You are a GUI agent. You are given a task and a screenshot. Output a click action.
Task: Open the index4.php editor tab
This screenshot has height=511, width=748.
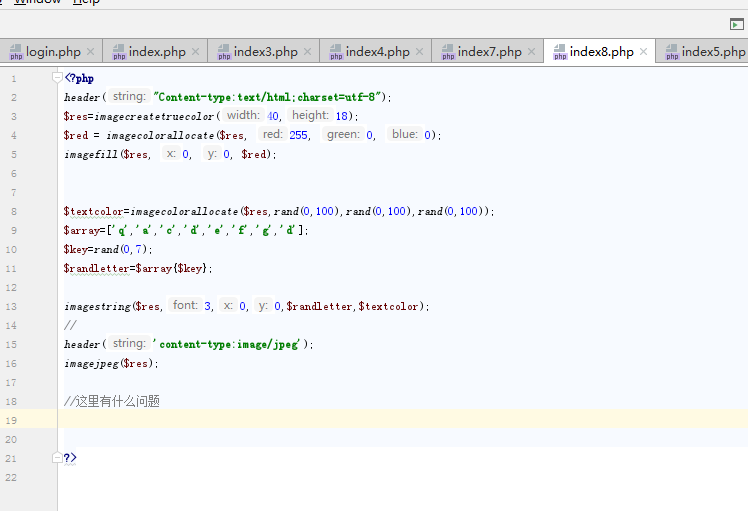click(375, 52)
